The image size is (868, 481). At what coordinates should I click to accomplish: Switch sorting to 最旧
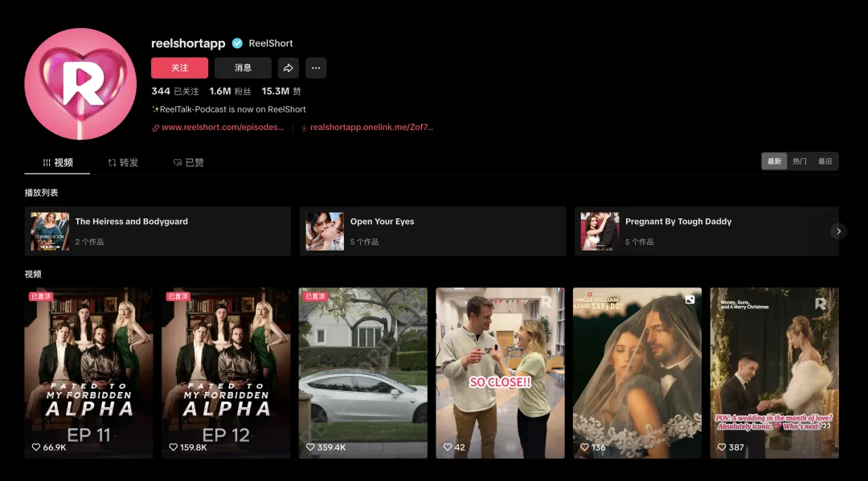[x=825, y=161]
